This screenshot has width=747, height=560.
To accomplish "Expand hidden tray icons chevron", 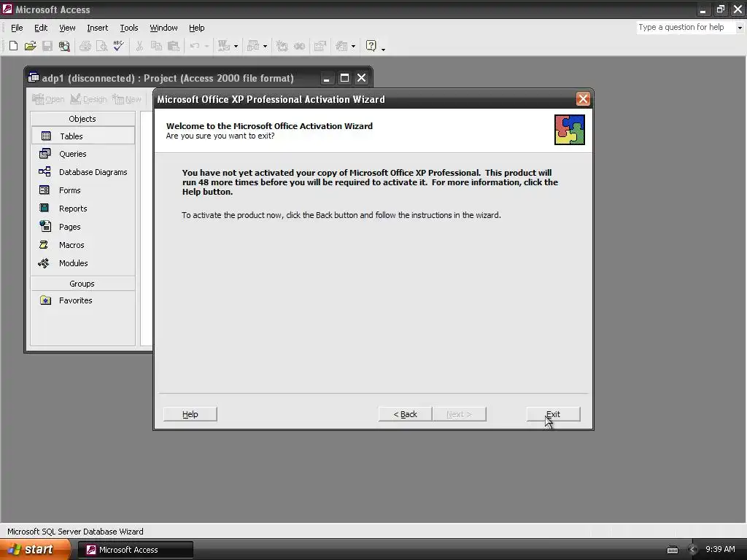I will [x=693, y=550].
